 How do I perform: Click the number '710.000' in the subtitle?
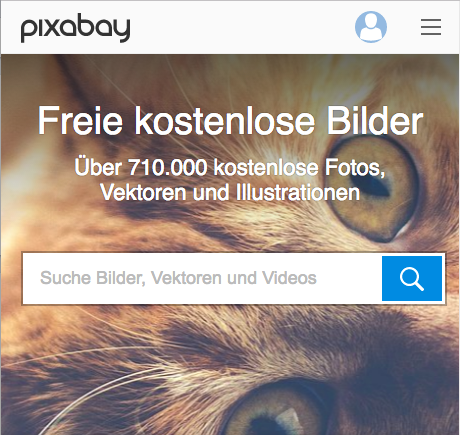click(x=168, y=167)
